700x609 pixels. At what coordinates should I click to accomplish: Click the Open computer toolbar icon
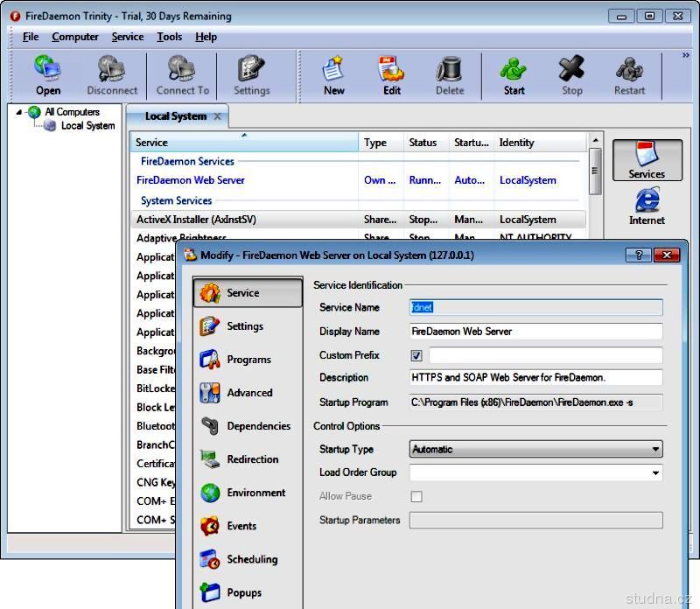point(48,74)
